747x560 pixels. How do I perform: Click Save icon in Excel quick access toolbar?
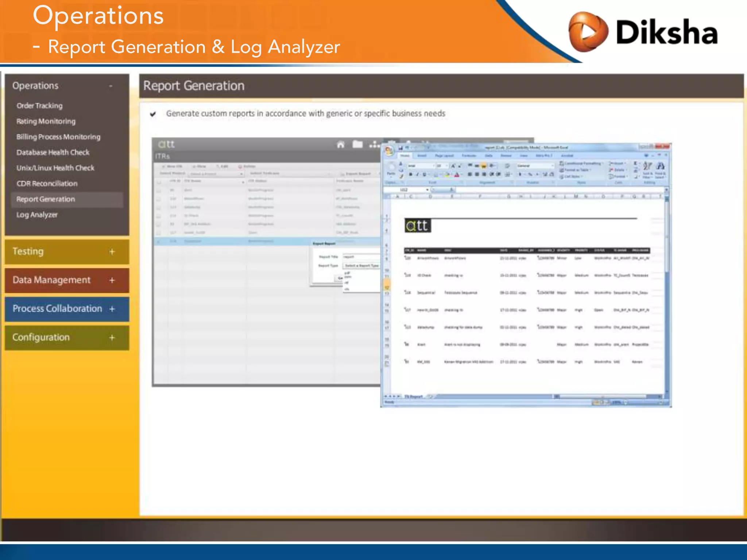pyautogui.click(x=400, y=148)
